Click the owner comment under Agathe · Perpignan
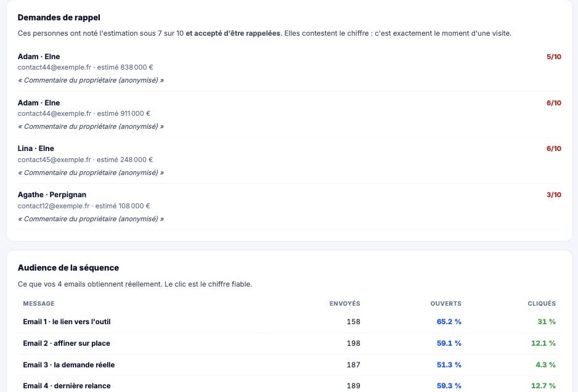Viewport: 578px width, 392px height. (91, 219)
